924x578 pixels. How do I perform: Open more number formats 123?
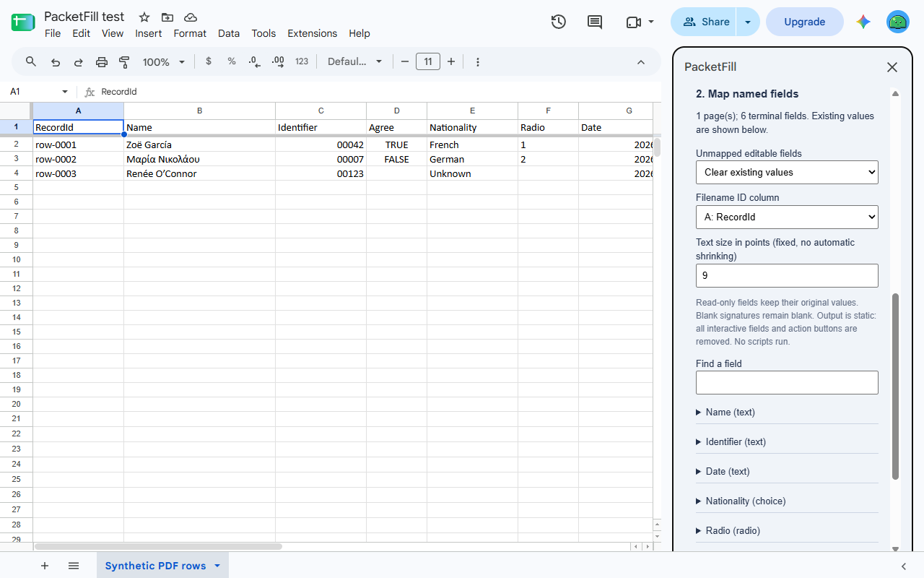pyautogui.click(x=302, y=61)
